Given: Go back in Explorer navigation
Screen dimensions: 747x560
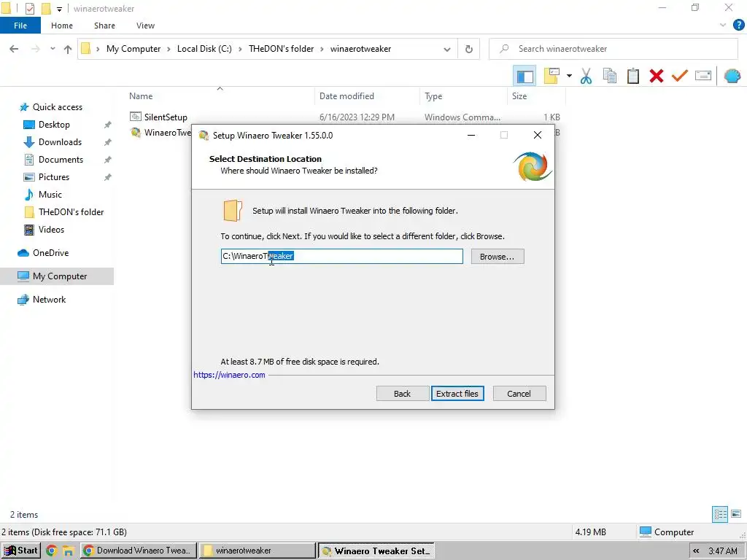Looking at the screenshot, I should 14,49.
